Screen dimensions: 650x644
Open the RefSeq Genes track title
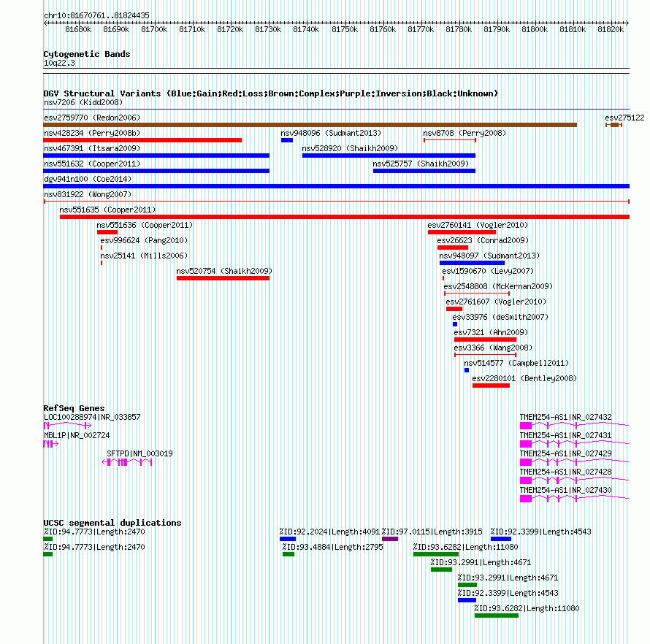pyautogui.click(x=74, y=408)
